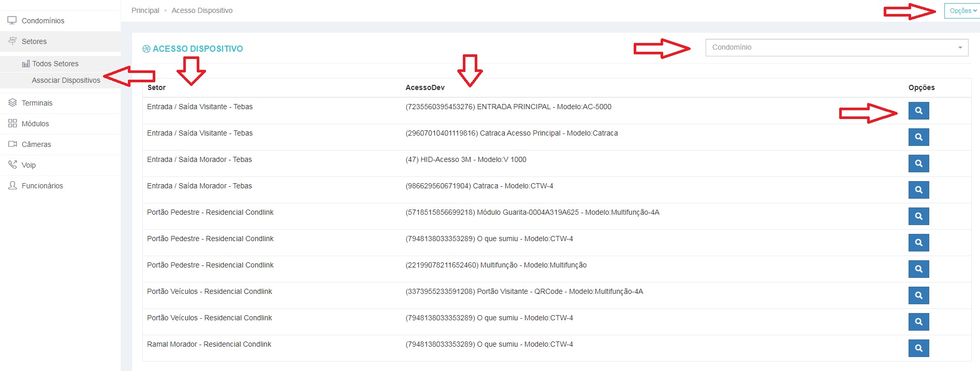Click the Câmeras camera icon
This screenshot has width=980, height=371.
[x=12, y=144]
